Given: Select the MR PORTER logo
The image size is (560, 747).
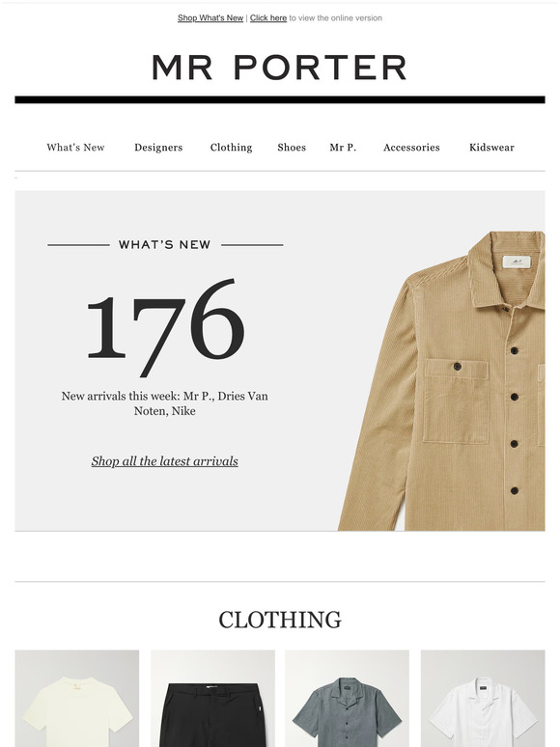Looking at the screenshot, I should point(280,68).
